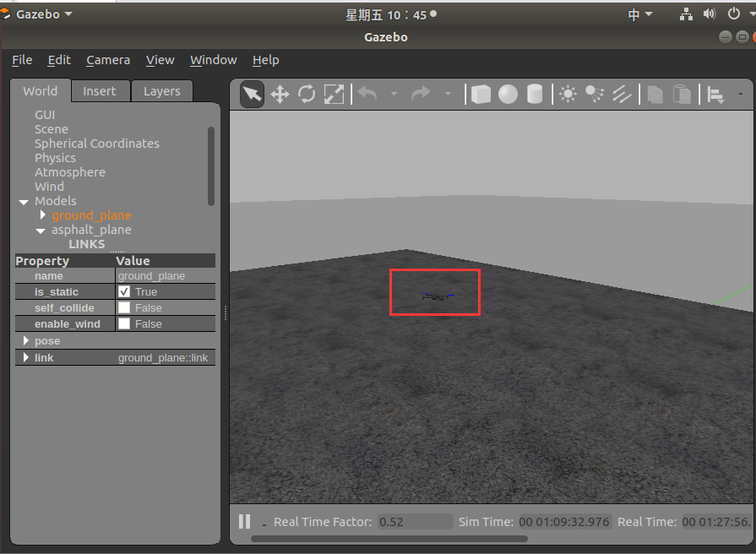Toggle the is_static checkbox
This screenshot has height=554, width=756.
(124, 291)
